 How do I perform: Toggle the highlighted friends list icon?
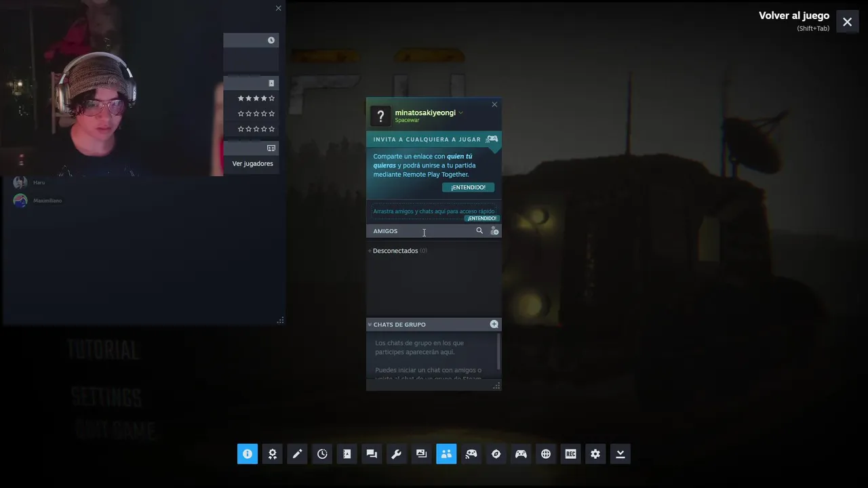[x=446, y=454]
